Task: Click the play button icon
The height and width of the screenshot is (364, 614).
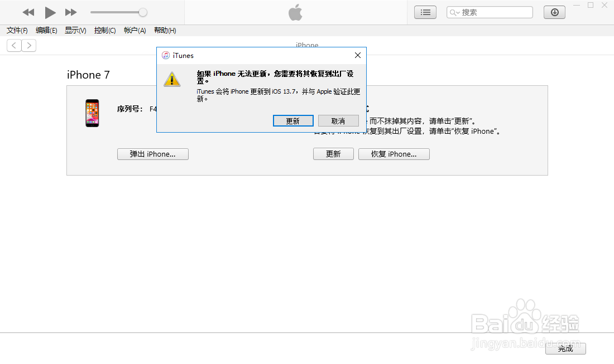Action: pos(50,12)
